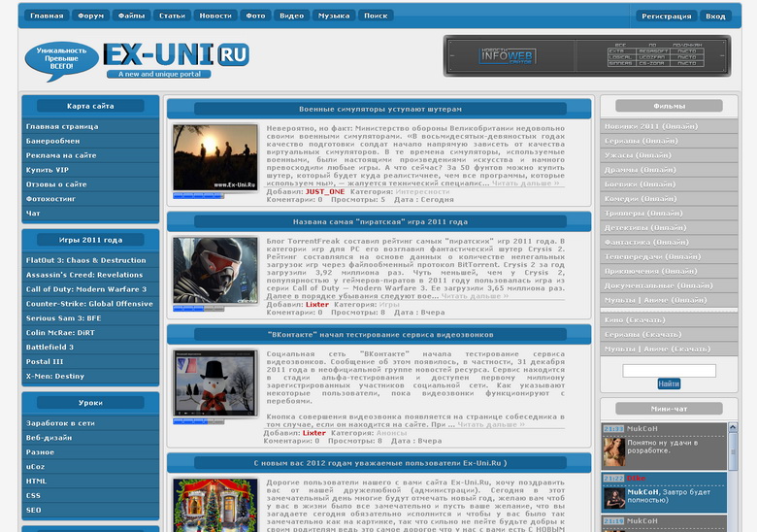Viewport: 757px width, 532px height.
Task: Open Call of Duty: Modern Warfare 3 link
Action: pyautogui.click(x=90, y=289)
